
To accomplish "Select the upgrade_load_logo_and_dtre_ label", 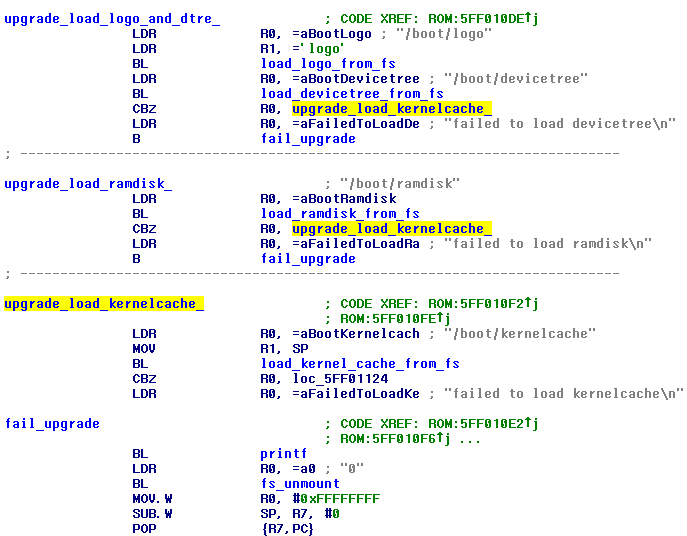I will pos(112,19).
